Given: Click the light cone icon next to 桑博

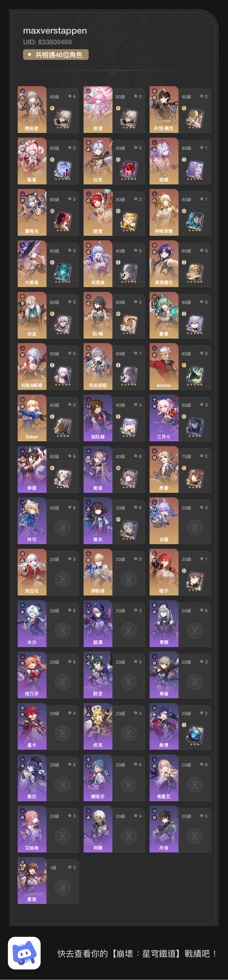Looking at the screenshot, I should (x=195, y=735).
